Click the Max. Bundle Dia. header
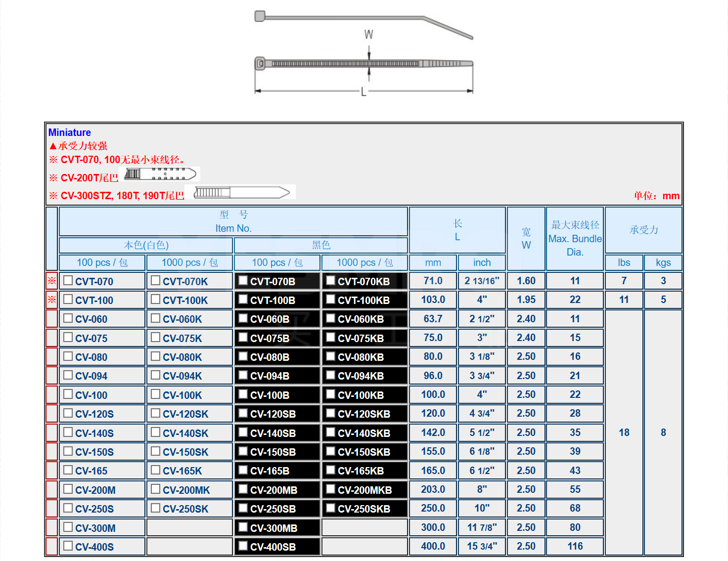Image resolution: width=728 pixels, height=561 pixels. tap(575, 239)
